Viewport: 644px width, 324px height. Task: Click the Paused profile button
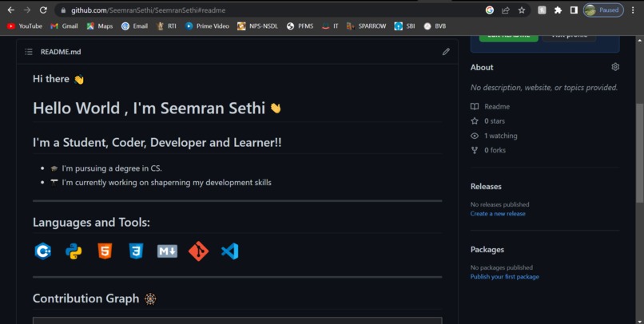pos(603,10)
